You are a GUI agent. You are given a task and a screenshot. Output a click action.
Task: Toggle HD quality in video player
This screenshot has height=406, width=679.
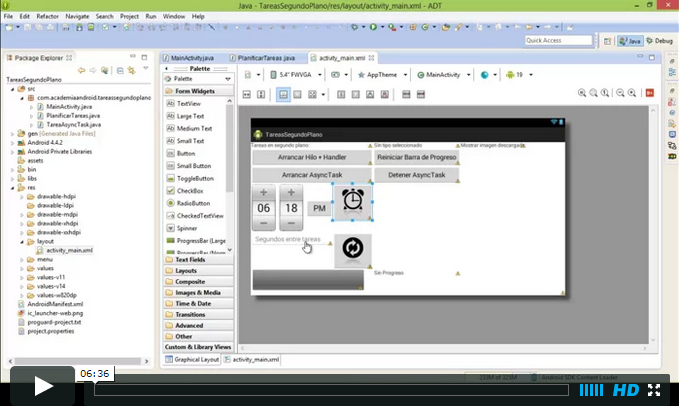(626, 390)
